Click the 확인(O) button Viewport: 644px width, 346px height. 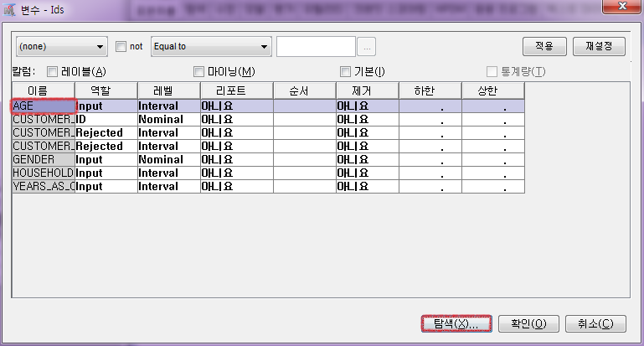528,324
